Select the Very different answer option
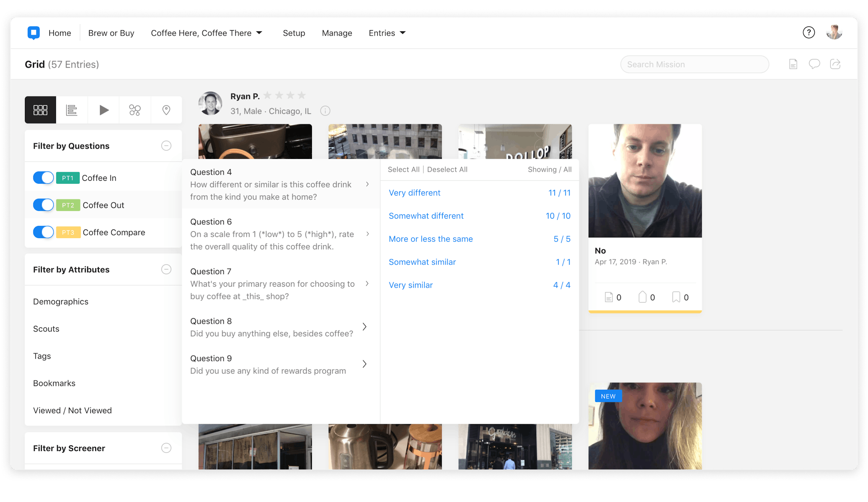868x502 pixels. click(414, 193)
